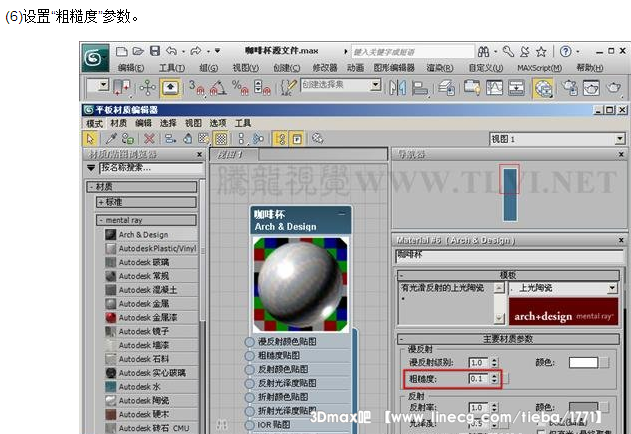Click the Mirror tool icon

pyautogui.click(x=398, y=87)
